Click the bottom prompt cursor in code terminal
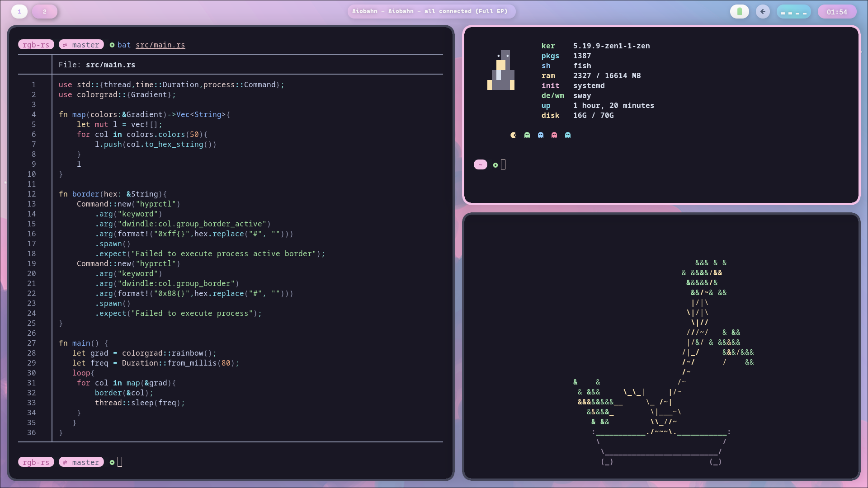The height and width of the screenshot is (488, 868). point(120,462)
